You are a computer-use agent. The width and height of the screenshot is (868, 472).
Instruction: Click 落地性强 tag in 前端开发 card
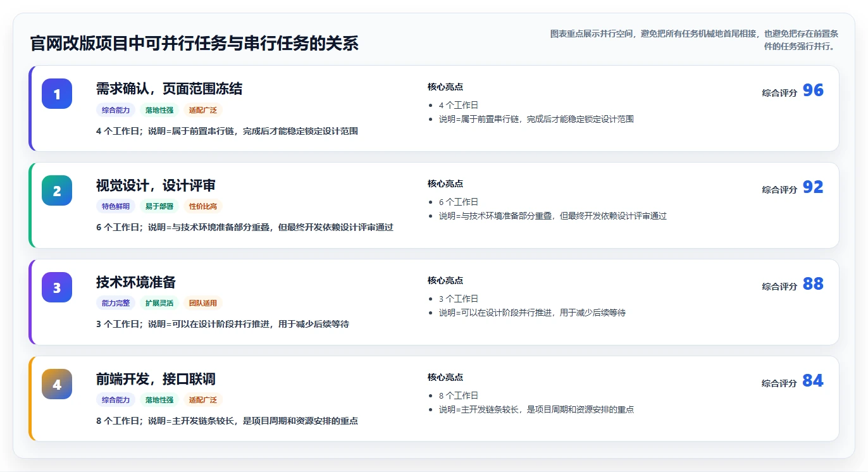(x=159, y=400)
